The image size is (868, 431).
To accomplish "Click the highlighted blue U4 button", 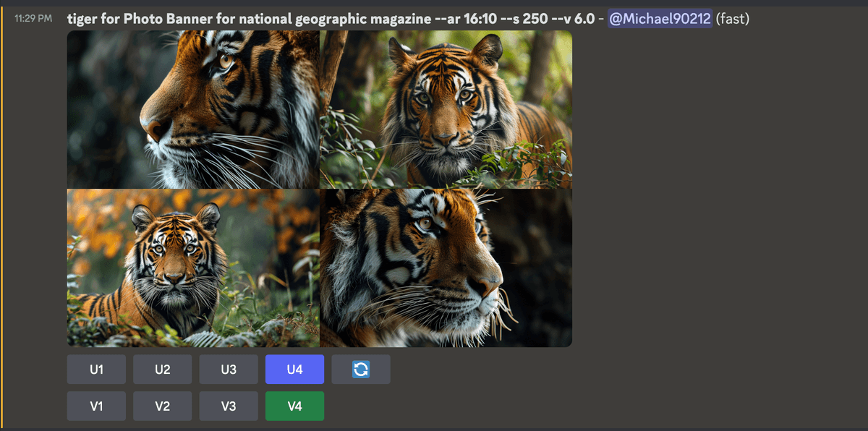I will (294, 370).
